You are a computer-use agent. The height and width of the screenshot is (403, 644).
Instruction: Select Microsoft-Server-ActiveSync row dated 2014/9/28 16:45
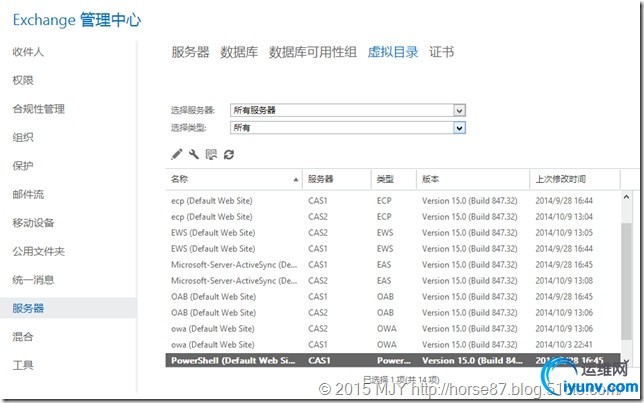[393, 265]
